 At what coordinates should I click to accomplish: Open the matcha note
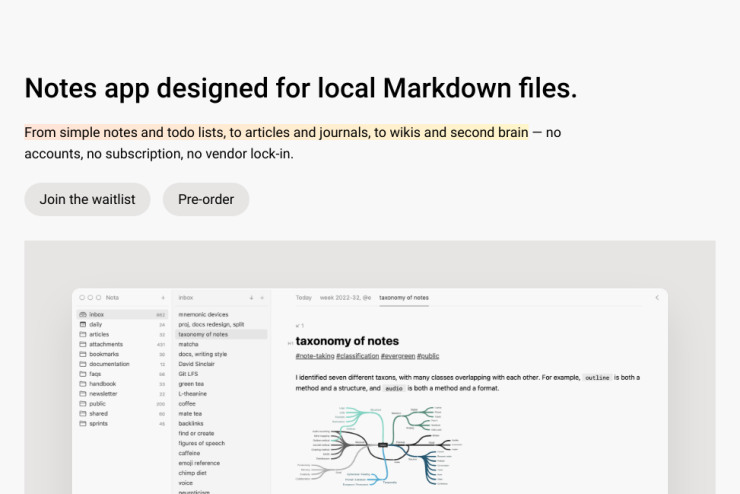[188, 344]
